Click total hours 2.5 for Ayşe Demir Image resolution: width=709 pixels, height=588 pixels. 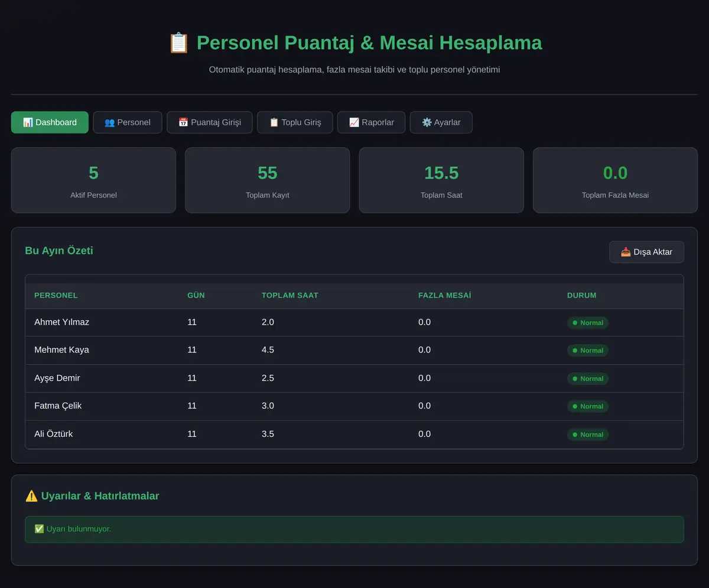pos(268,378)
